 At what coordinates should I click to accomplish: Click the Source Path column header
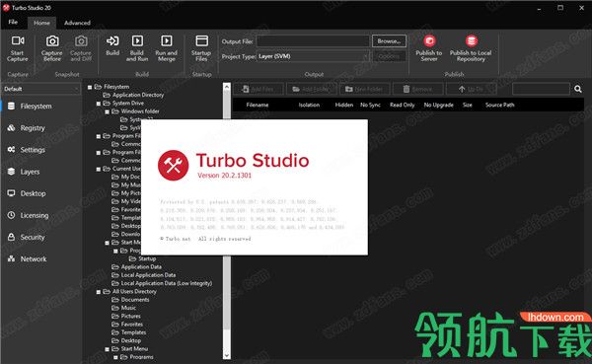pyautogui.click(x=500, y=105)
